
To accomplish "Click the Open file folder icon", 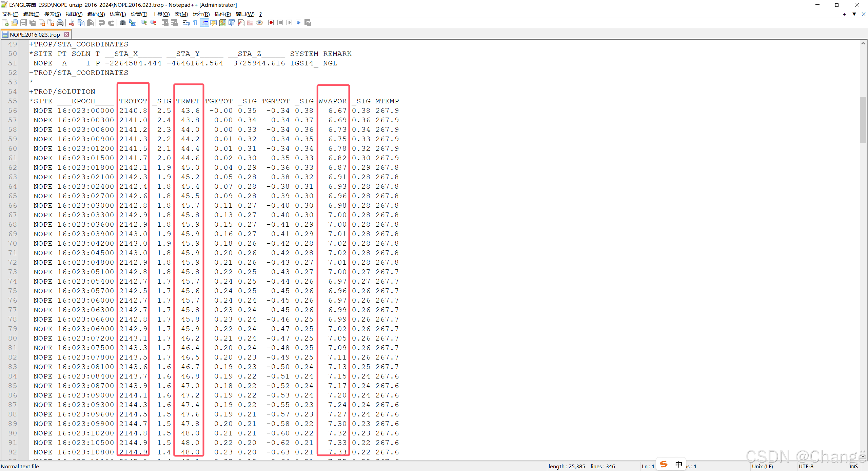I will (14, 23).
